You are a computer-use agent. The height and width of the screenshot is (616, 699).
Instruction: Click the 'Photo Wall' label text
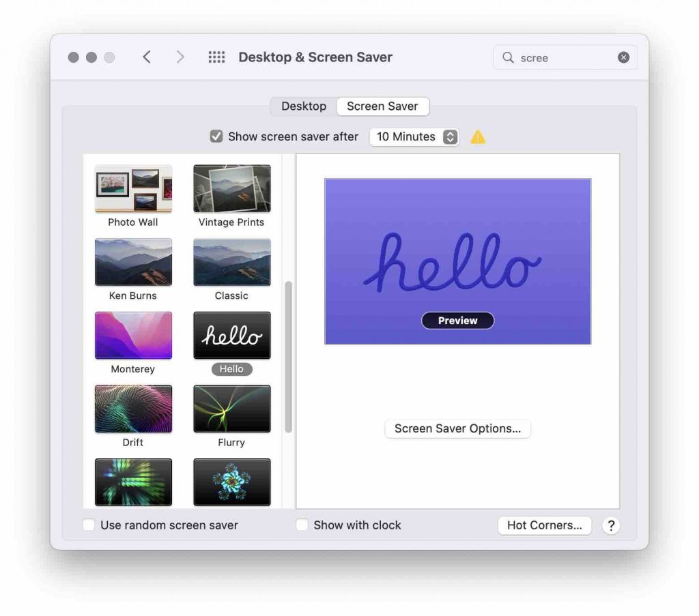click(133, 222)
